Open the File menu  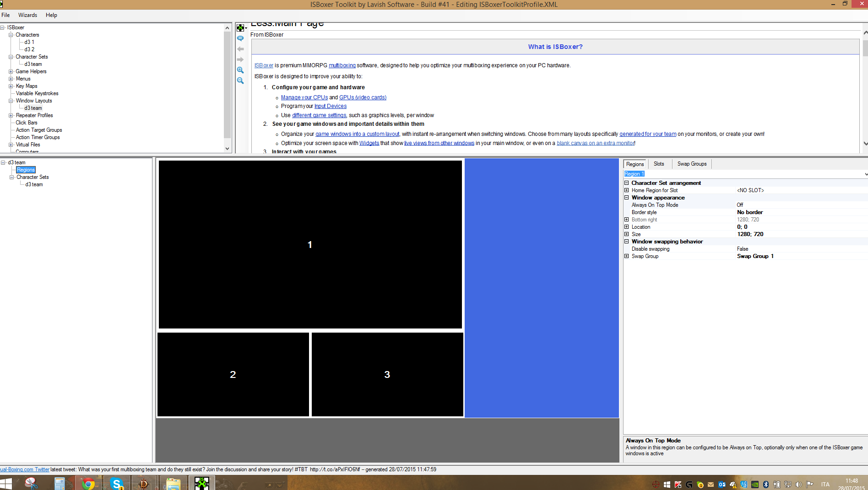[x=5, y=15]
